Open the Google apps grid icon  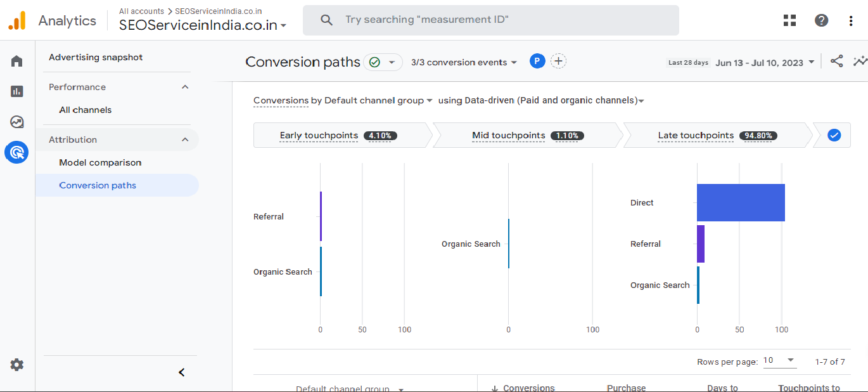tap(789, 20)
